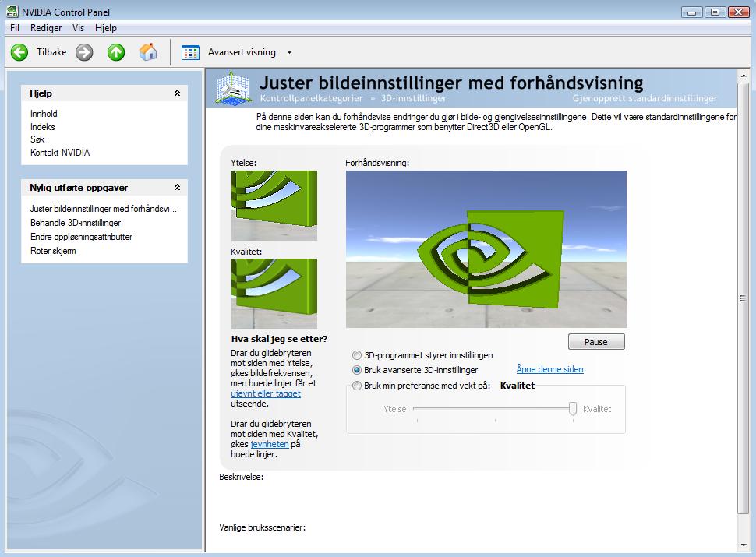The height and width of the screenshot is (557, 756).
Task: Collapse the Hjelp panel
Action: [x=177, y=93]
